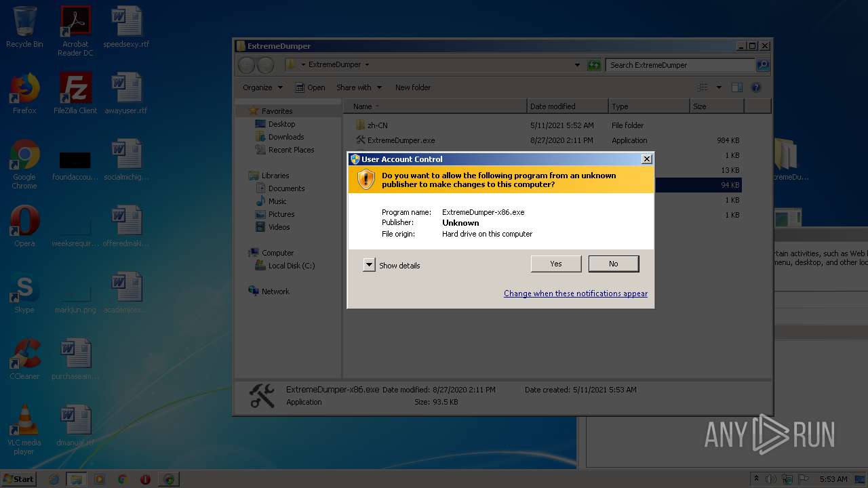
Task: Open Explorer help question mark icon
Action: coord(756,87)
